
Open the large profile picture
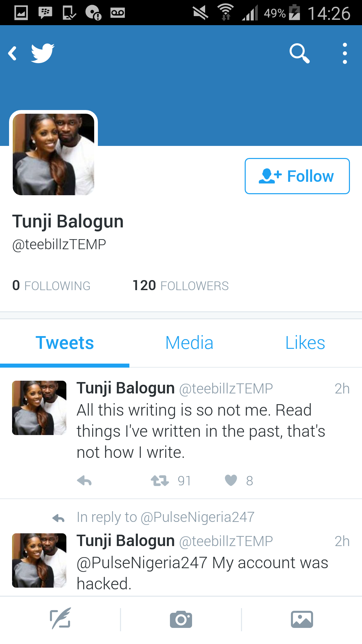[x=54, y=154]
